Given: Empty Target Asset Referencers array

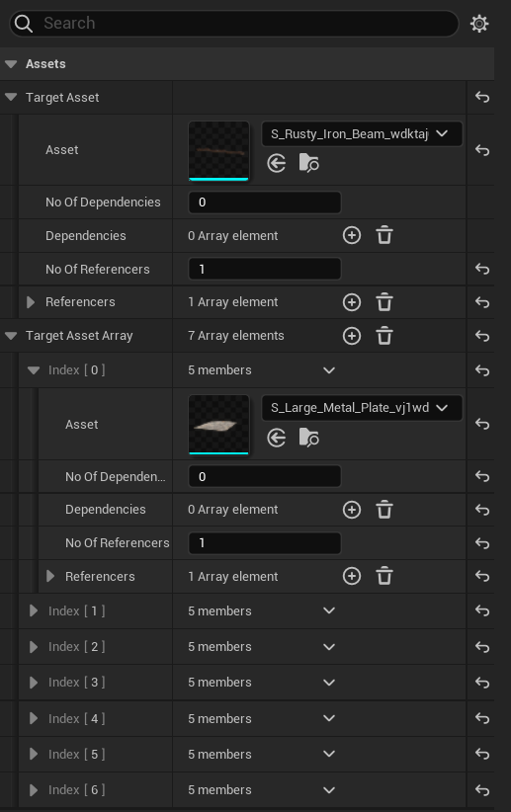Looking at the screenshot, I should 384,302.
